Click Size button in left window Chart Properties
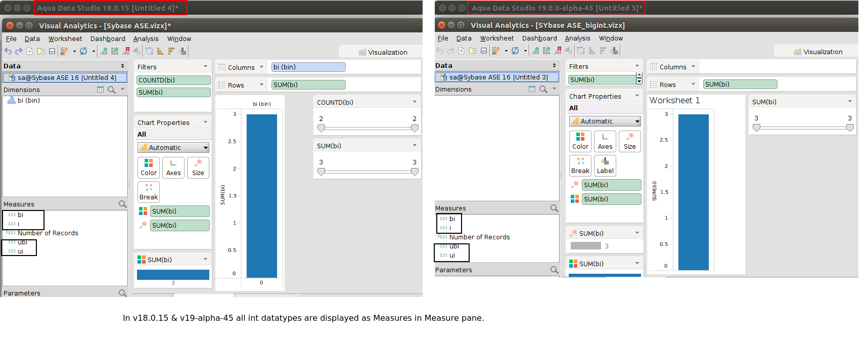 click(198, 167)
